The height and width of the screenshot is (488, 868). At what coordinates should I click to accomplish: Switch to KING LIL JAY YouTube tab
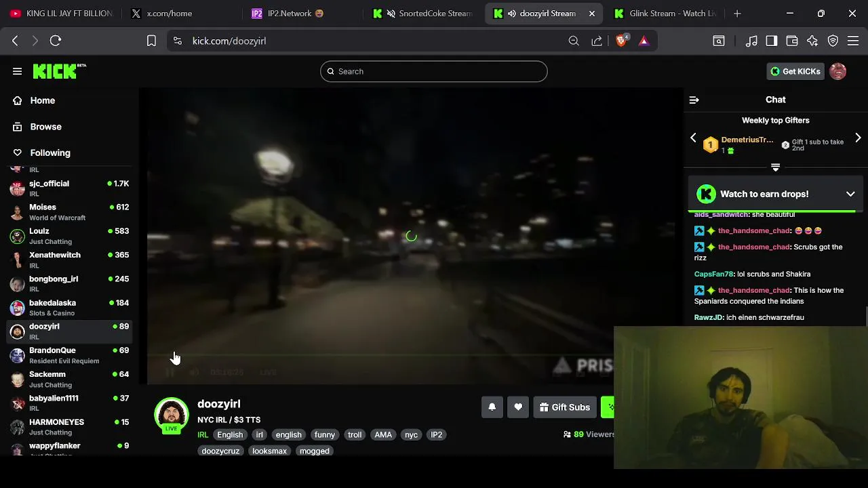click(61, 14)
